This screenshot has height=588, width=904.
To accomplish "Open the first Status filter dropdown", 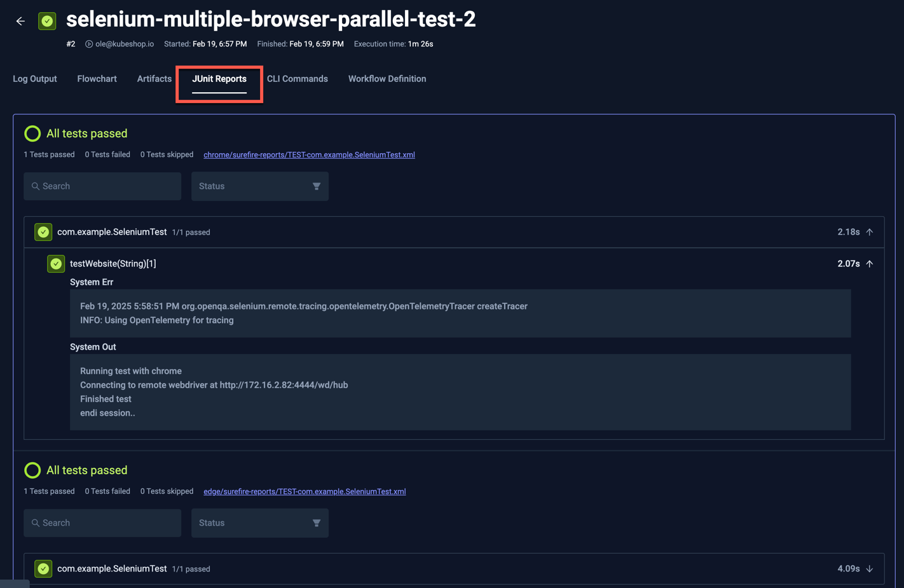I will pos(259,186).
